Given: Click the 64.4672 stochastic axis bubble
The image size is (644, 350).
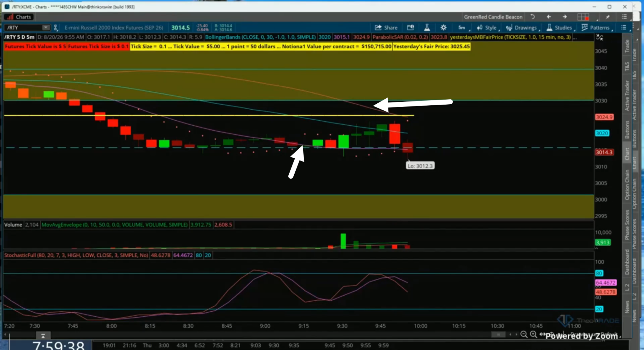Looking at the screenshot, I should click(606, 282).
